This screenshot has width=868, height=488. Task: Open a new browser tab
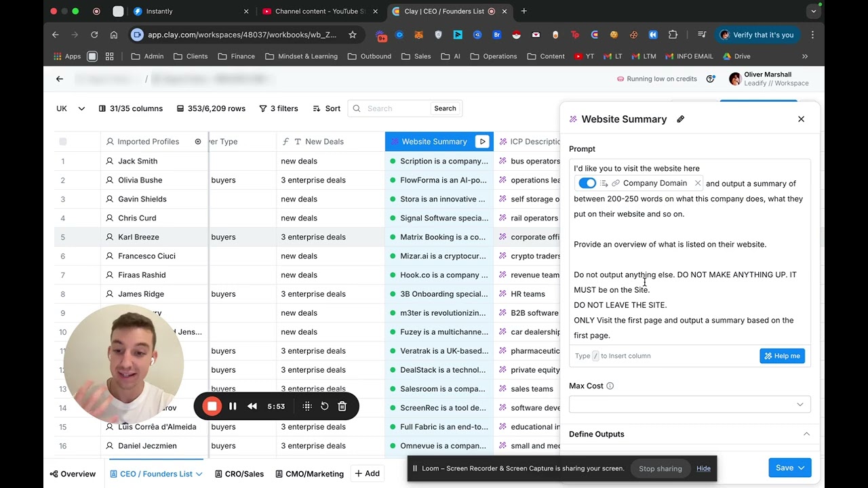coord(524,11)
